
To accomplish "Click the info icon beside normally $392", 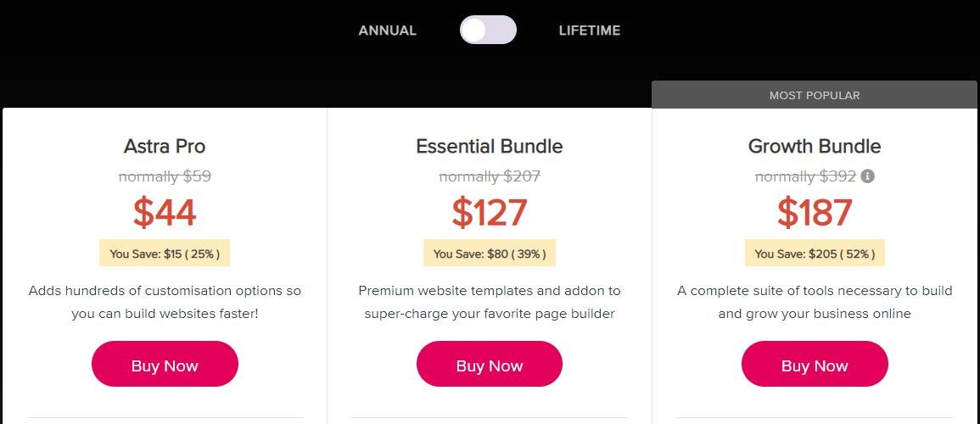I will [x=867, y=176].
